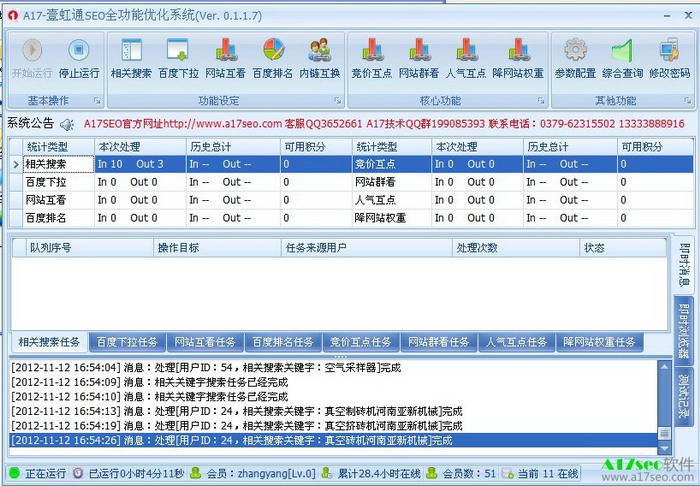Open the 竞价互点 core function icon
Screen dimensions: 700x486
(x=372, y=50)
